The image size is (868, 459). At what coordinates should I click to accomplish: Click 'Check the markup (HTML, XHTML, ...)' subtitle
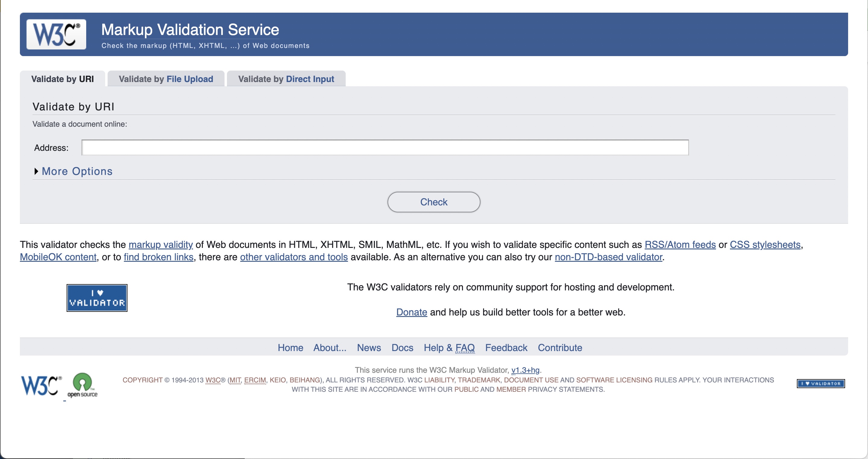pyautogui.click(x=206, y=46)
